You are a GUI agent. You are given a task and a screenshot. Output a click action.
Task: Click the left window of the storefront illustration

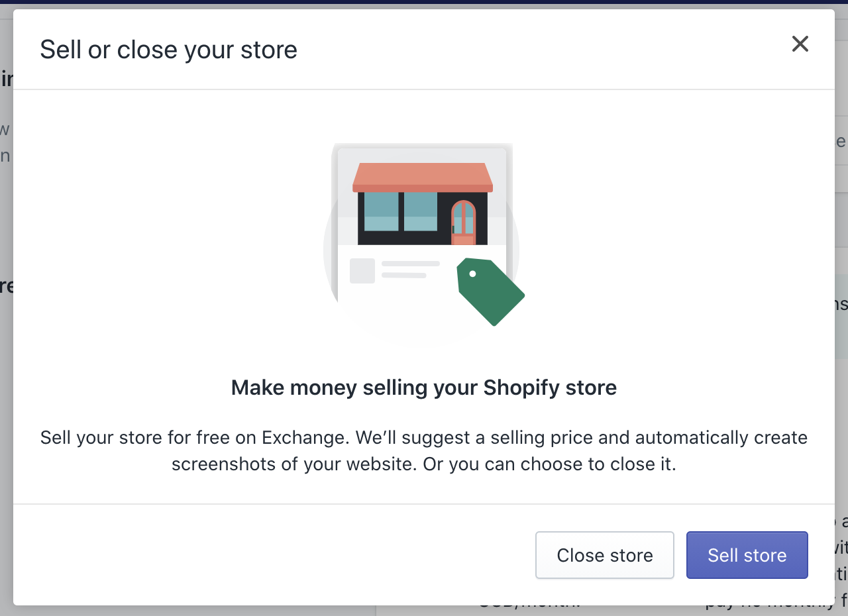381,211
